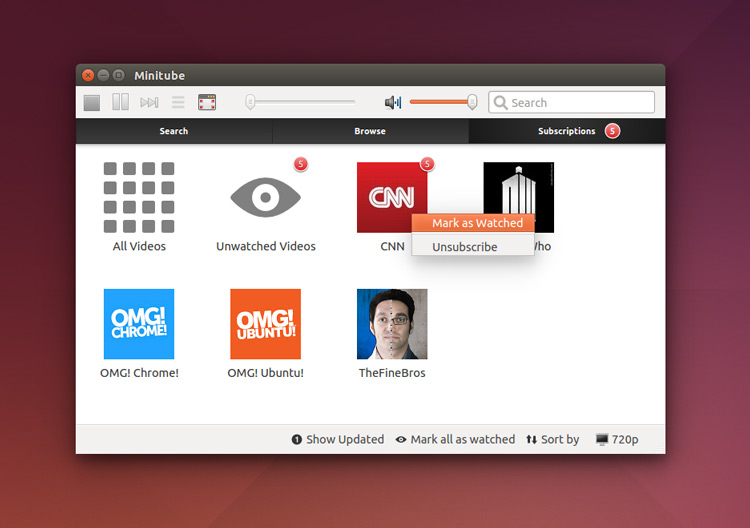Adjust the orange volume slider
The image size is (750, 528).
444,102
